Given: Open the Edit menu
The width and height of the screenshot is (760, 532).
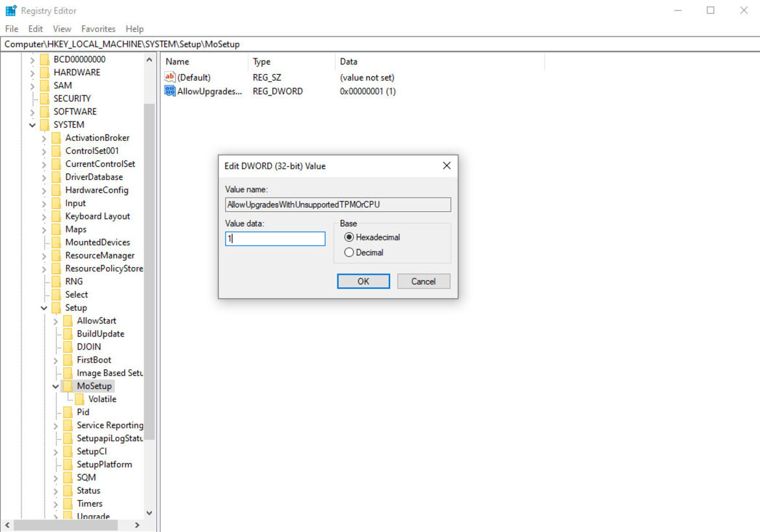Looking at the screenshot, I should click(x=35, y=29).
